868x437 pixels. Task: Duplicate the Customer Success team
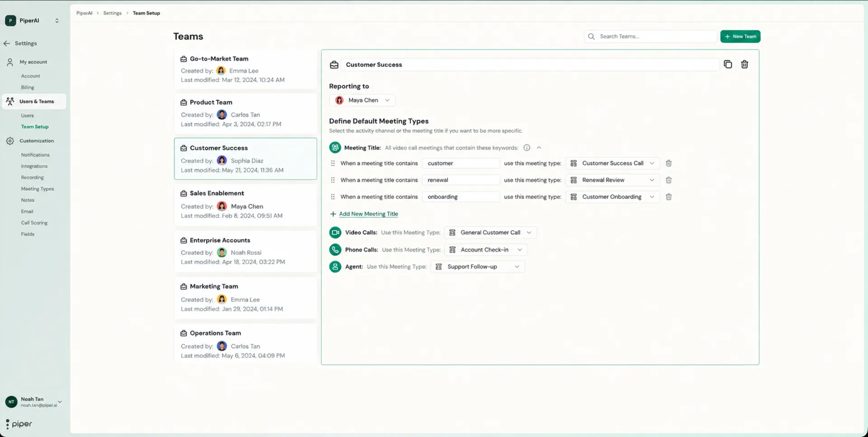pos(727,64)
